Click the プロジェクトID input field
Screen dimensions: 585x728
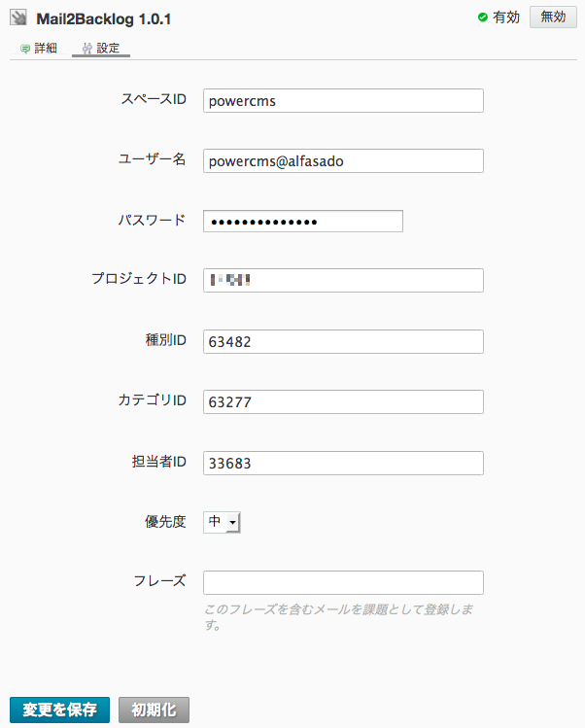pos(343,281)
